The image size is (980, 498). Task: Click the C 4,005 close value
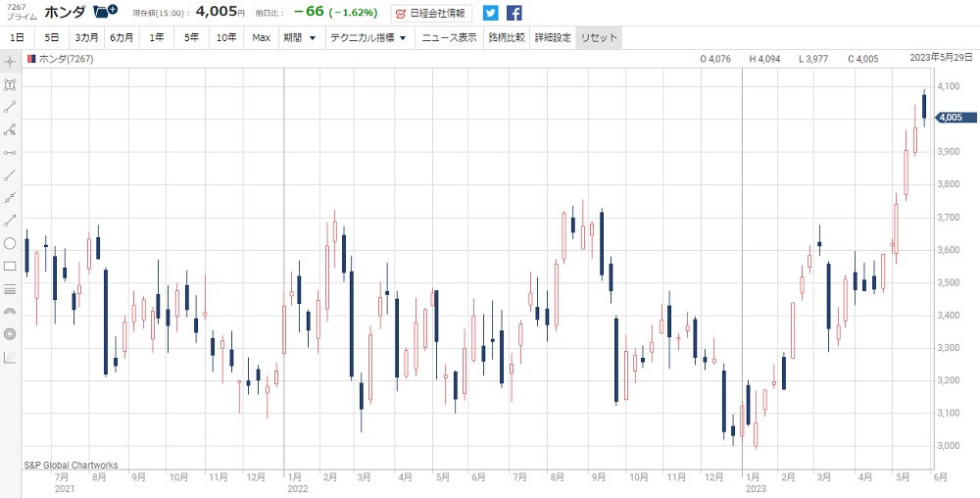863,59
